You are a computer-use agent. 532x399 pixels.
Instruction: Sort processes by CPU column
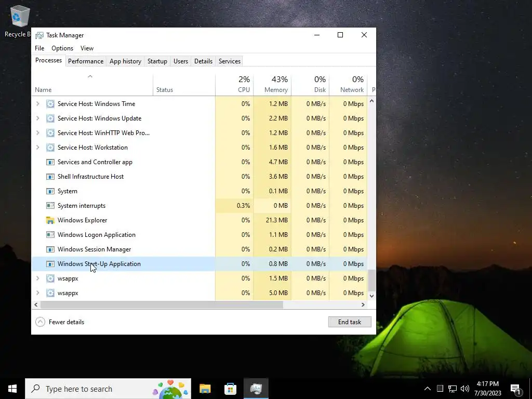(234, 85)
